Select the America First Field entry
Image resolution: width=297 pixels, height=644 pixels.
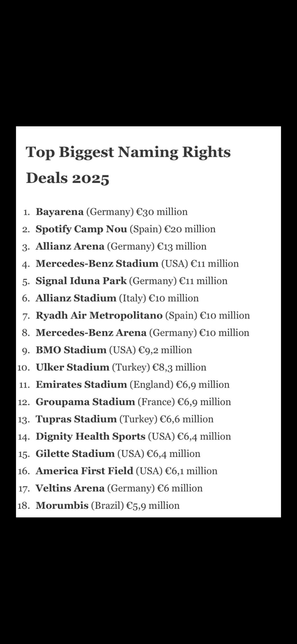pos(84,471)
